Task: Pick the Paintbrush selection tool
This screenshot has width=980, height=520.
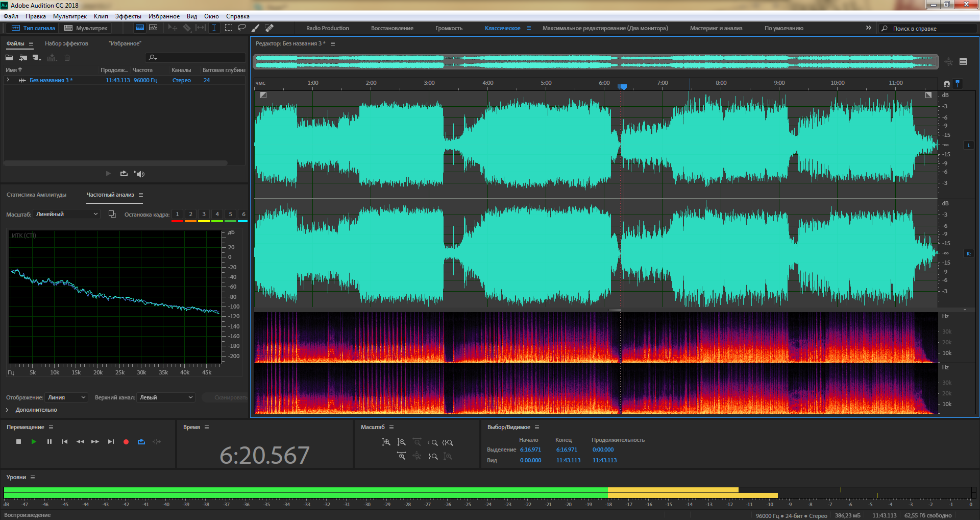Action: [x=255, y=28]
